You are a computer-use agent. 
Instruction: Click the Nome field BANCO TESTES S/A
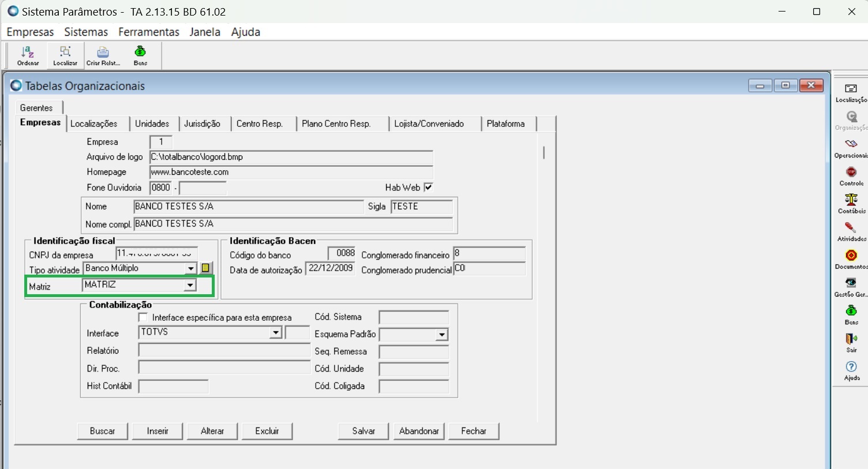[249, 207]
